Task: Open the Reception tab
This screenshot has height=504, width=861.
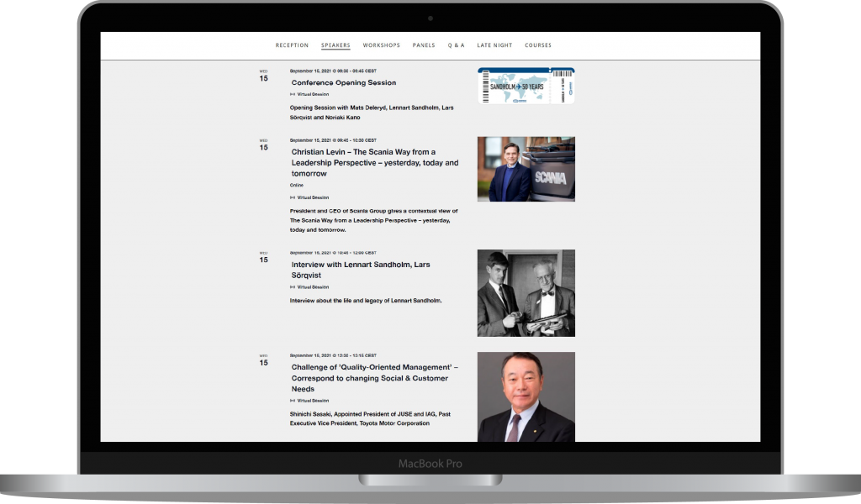Action: point(292,45)
